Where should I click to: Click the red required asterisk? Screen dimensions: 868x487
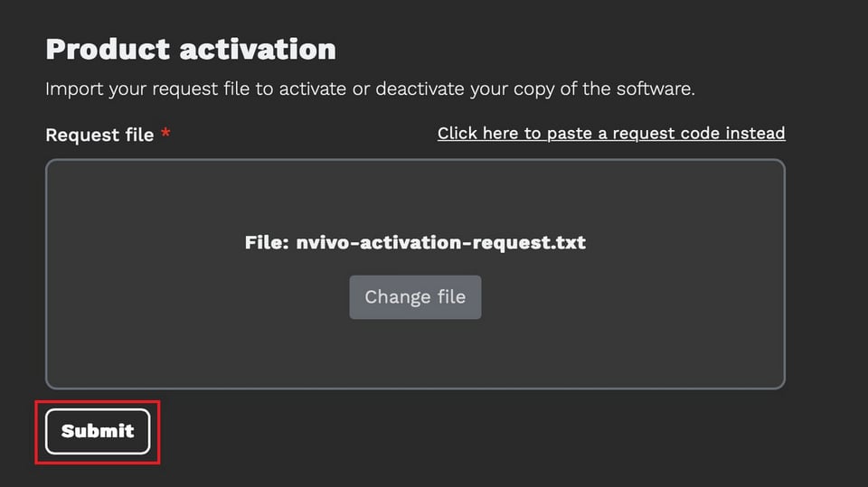[165, 133]
